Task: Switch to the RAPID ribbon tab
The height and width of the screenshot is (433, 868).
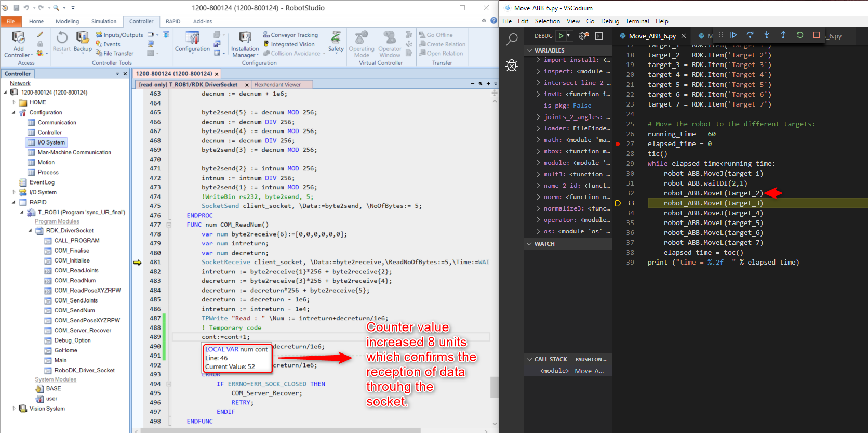Action: (x=173, y=21)
